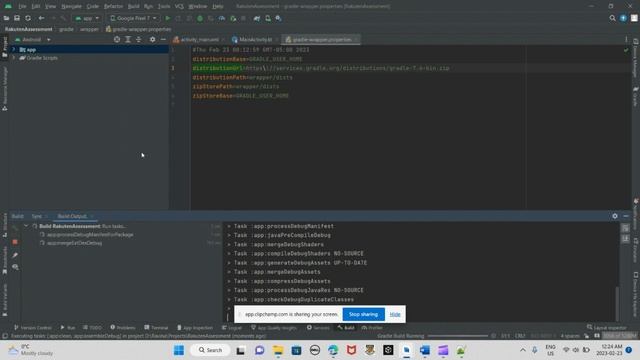Click the distributionUrl line in the editor

click(320, 68)
